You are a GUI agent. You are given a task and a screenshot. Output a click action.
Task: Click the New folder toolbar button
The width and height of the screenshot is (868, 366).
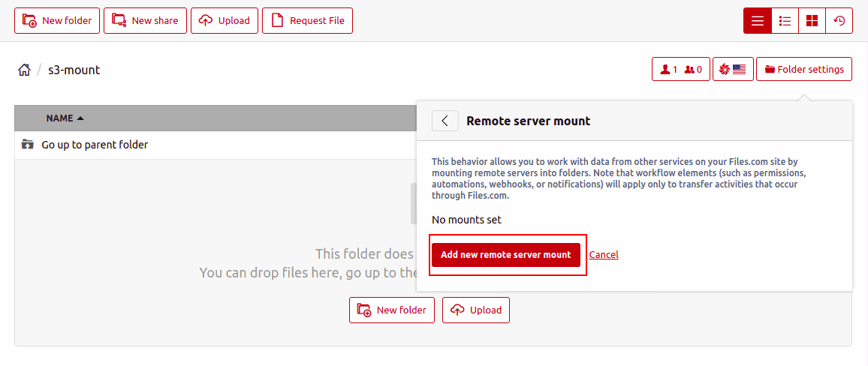click(x=57, y=20)
